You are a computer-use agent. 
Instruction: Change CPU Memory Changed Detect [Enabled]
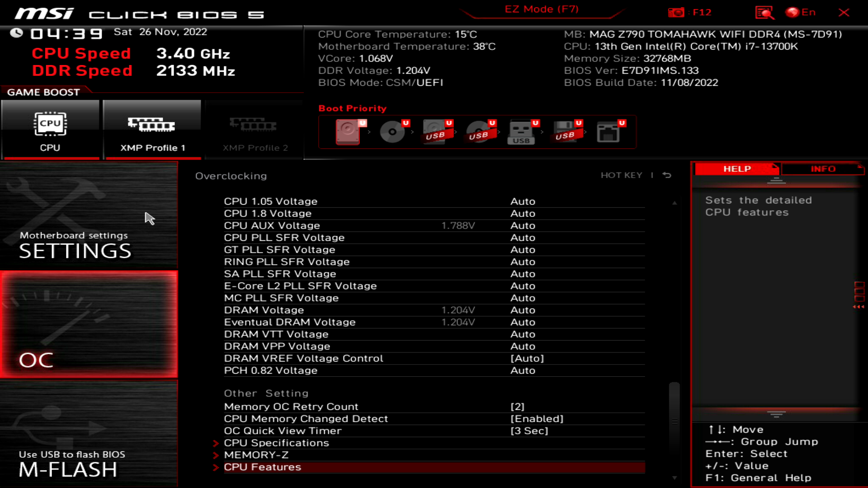(537, 419)
